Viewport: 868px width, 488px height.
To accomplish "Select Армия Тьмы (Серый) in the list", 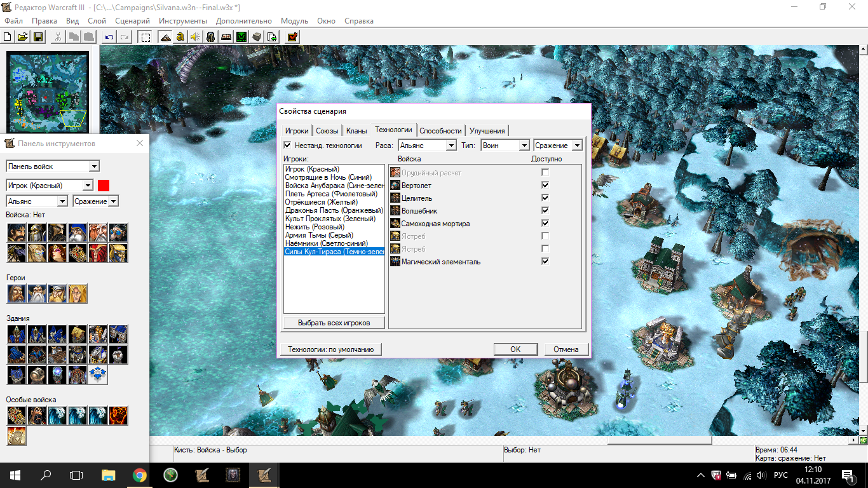I will pyautogui.click(x=334, y=235).
